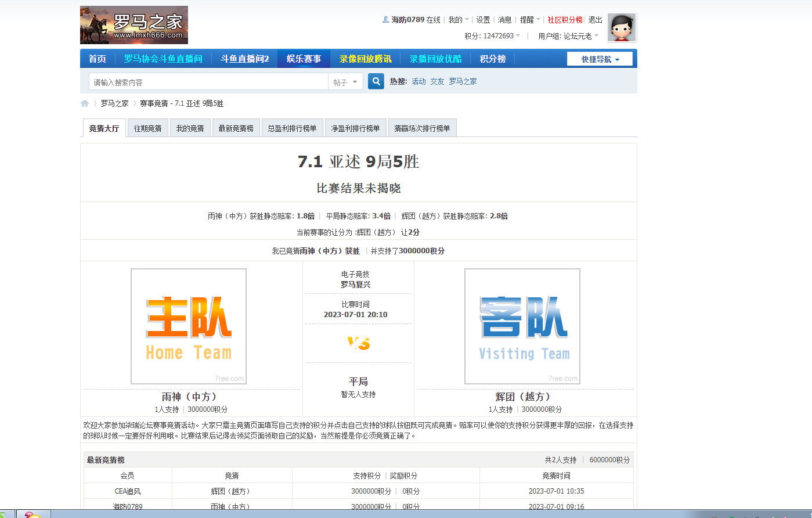Click the CEA追风 member name
This screenshot has width=812, height=518.
tap(128, 491)
